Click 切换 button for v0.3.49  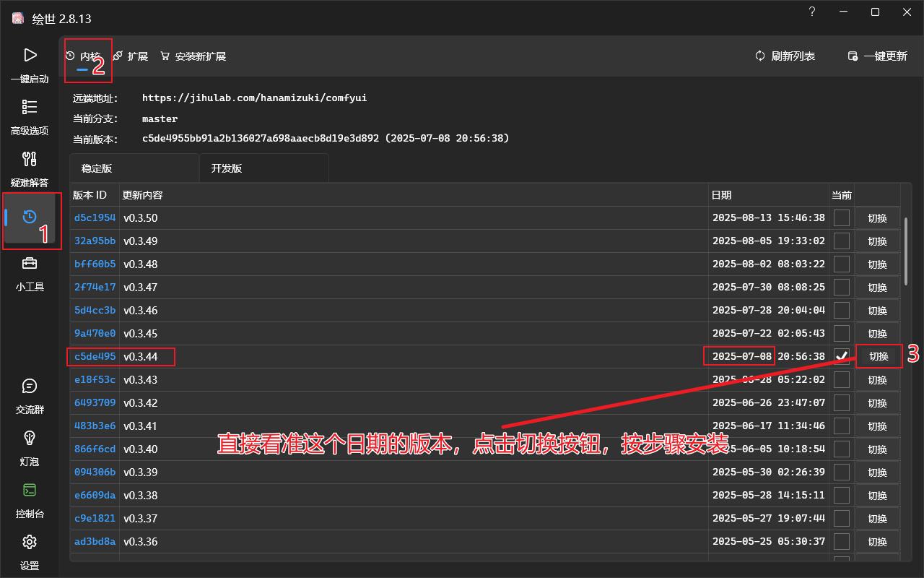[x=878, y=241]
